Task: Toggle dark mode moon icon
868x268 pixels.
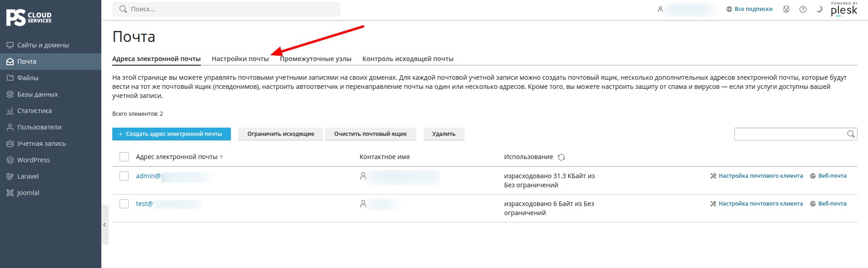Action: coord(819,9)
